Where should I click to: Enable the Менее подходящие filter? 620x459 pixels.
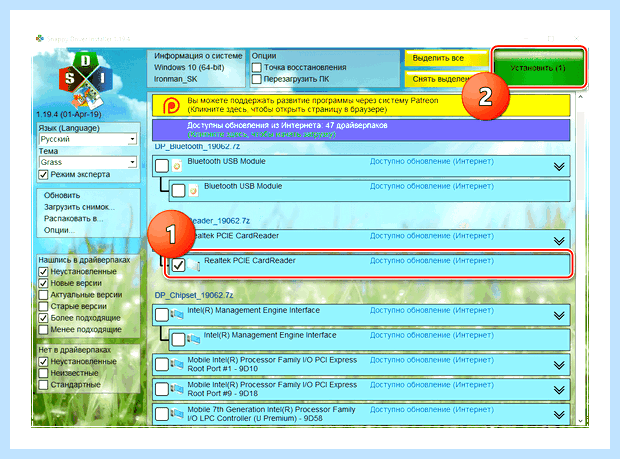43,330
